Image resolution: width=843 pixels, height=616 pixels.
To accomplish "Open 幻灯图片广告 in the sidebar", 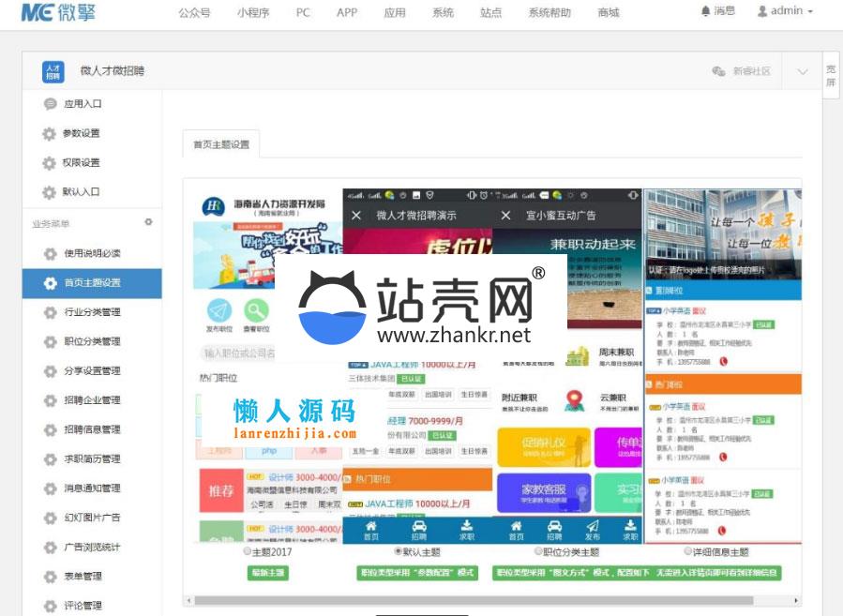I will [x=92, y=518].
